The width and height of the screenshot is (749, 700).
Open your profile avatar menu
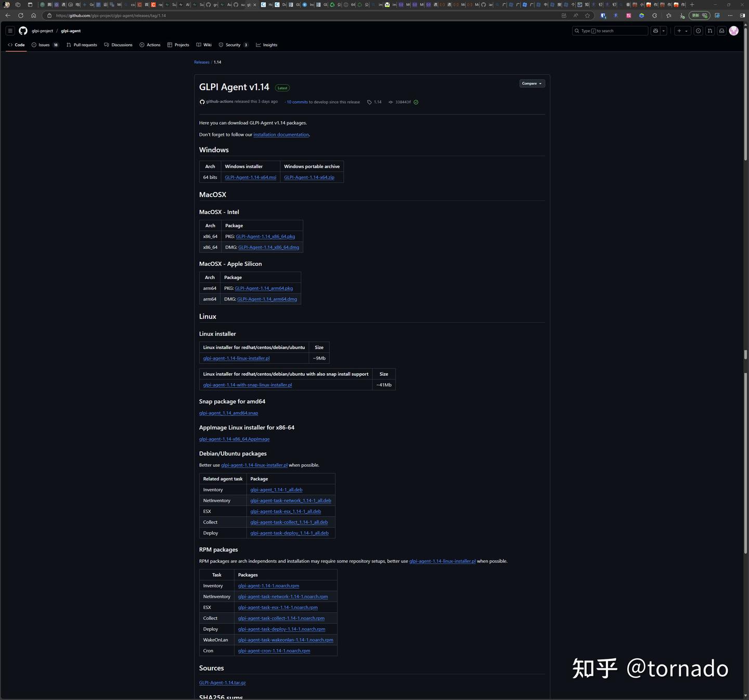tap(733, 31)
